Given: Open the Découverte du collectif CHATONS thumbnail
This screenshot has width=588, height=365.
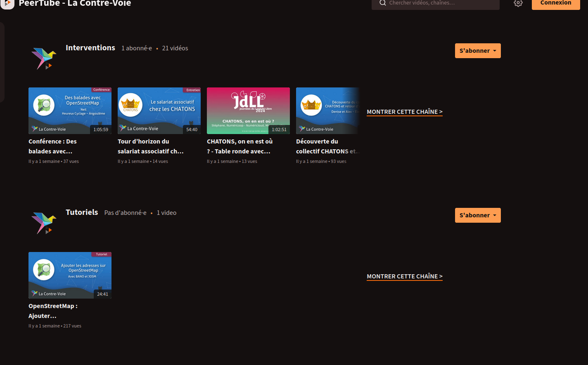Looking at the screenshot, I should click(327, 111).
